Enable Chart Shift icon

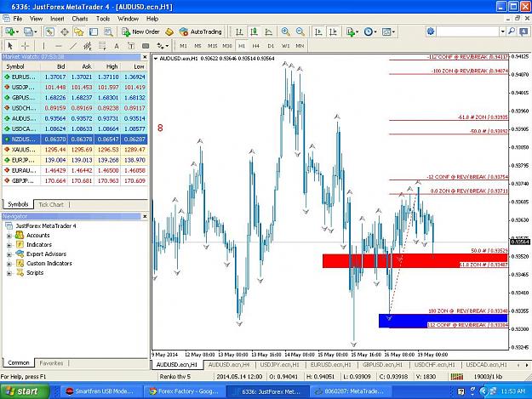click(x=333, y=31)
